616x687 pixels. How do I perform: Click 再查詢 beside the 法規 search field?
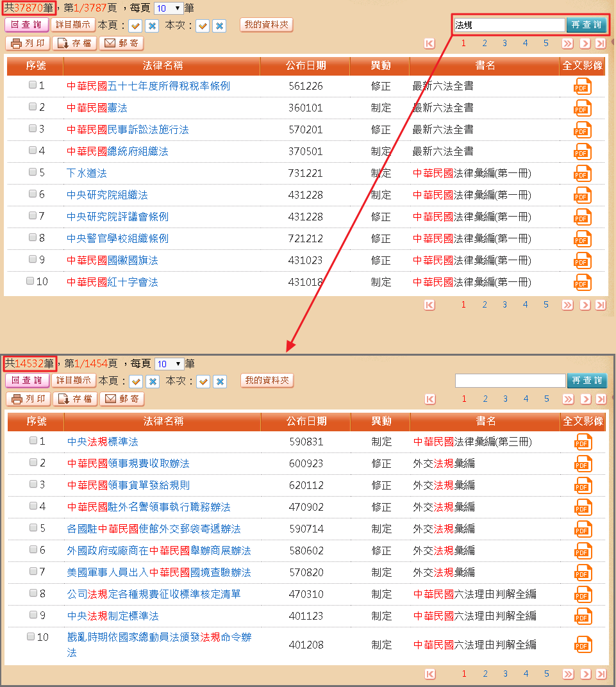(x=586, y=25)
